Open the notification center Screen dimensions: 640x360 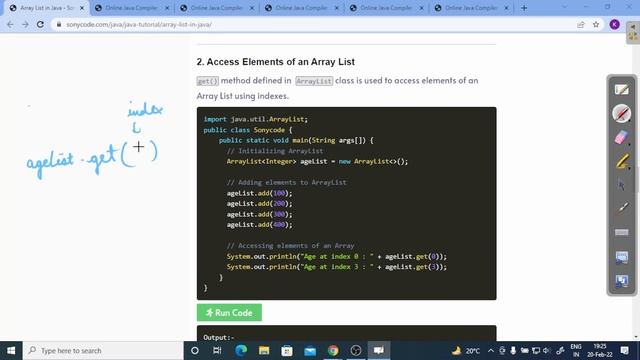624,351
